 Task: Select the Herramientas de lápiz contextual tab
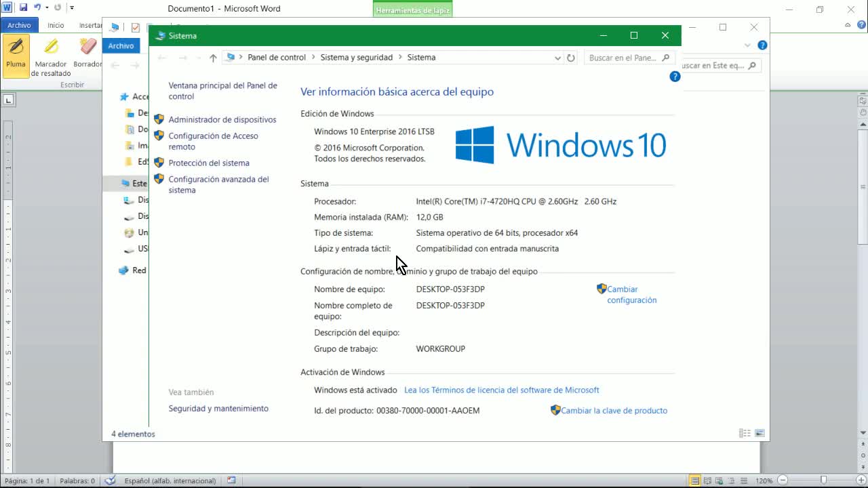[412, 11]
